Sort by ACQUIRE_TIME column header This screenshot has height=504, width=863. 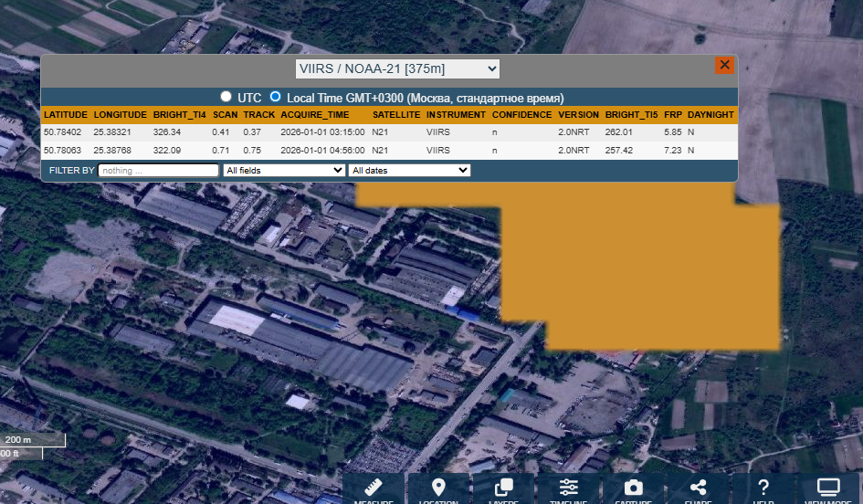click(x=314, y=115)
